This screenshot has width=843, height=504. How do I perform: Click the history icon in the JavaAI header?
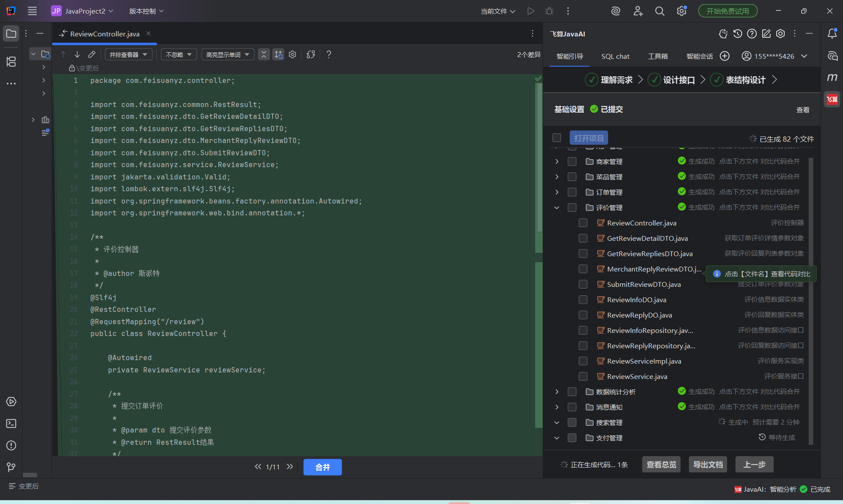click(x=738, y=34)
